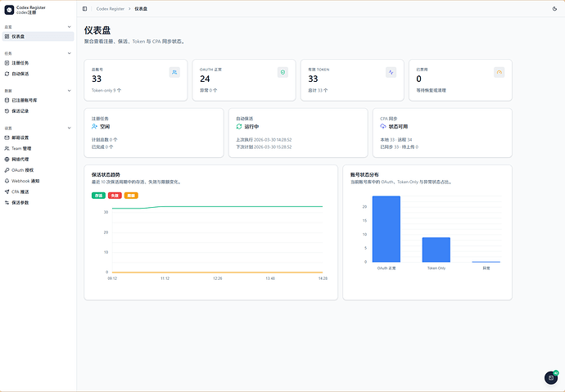
Task: Click the history icon for 保活记录
Action: [7, 111]
